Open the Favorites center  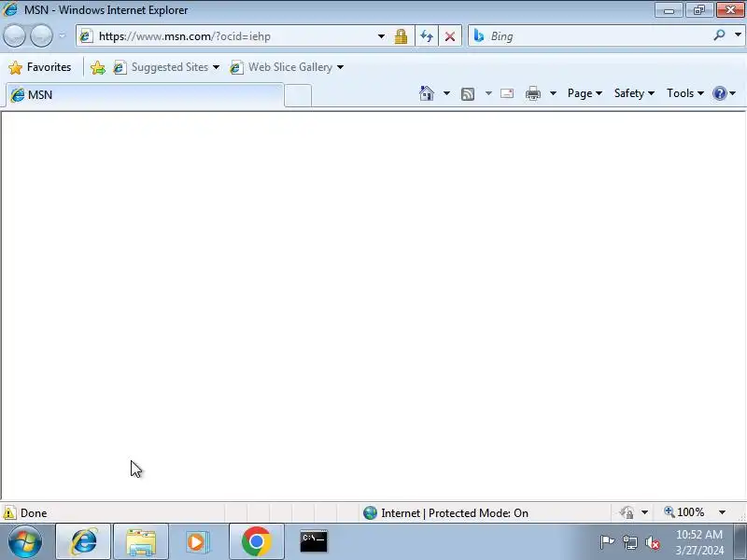(40, 67)
